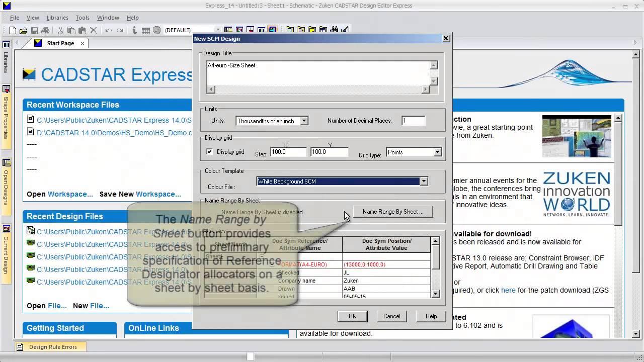
Task: Click the Undo arrow icon
Action: point(108,30)
